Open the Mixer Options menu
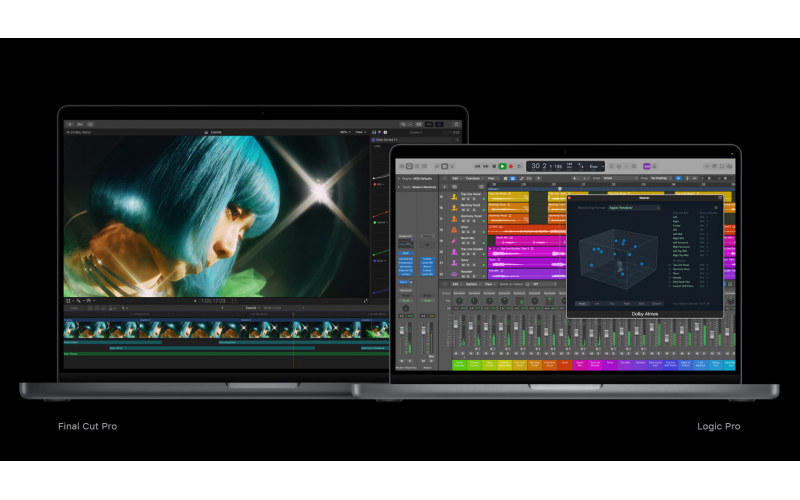This screenshot has width=800, height=500. click(473, 284)
